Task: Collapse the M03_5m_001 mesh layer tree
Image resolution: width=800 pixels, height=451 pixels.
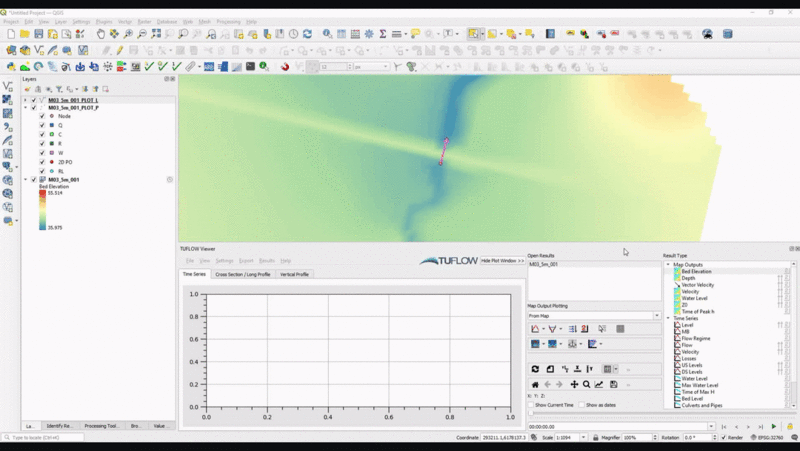Action: point(25,180)
